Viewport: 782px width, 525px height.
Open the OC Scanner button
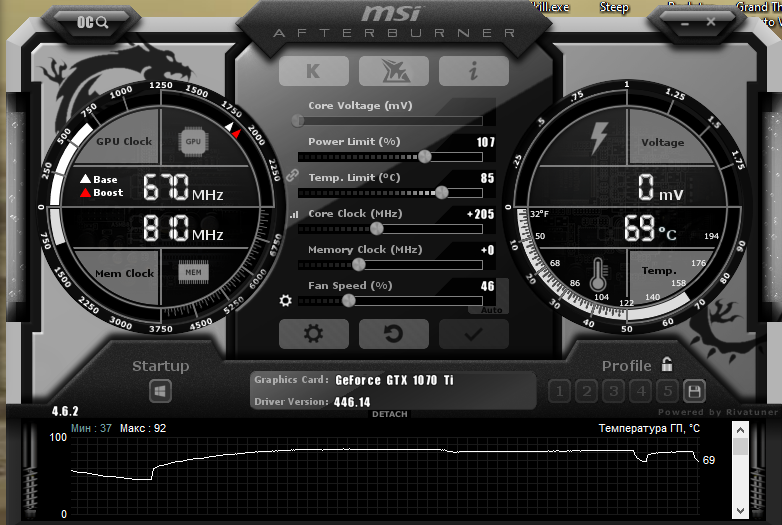click(92, 22)
